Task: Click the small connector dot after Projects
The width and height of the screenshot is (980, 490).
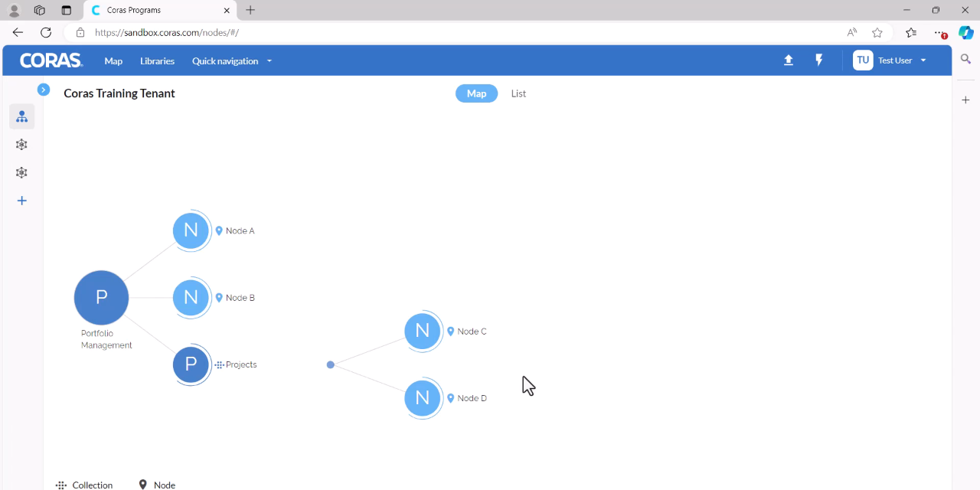Action: tap(331, 364)
